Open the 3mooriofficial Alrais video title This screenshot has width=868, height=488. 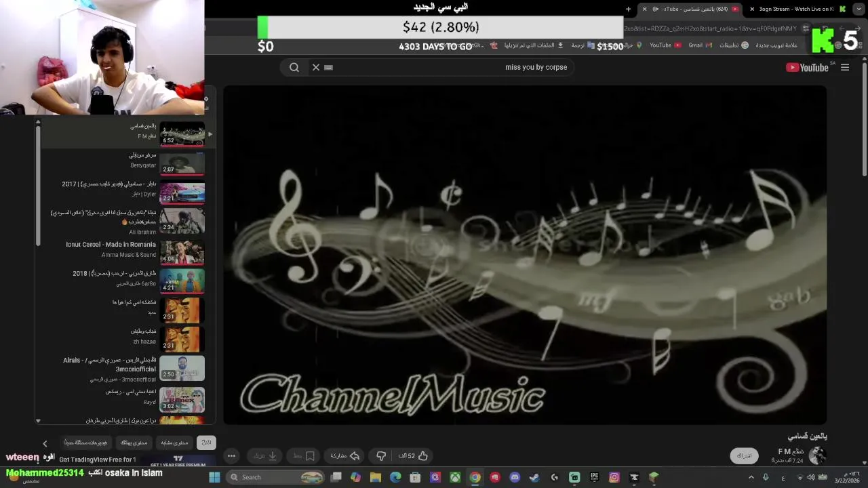(x=110, y=365)
